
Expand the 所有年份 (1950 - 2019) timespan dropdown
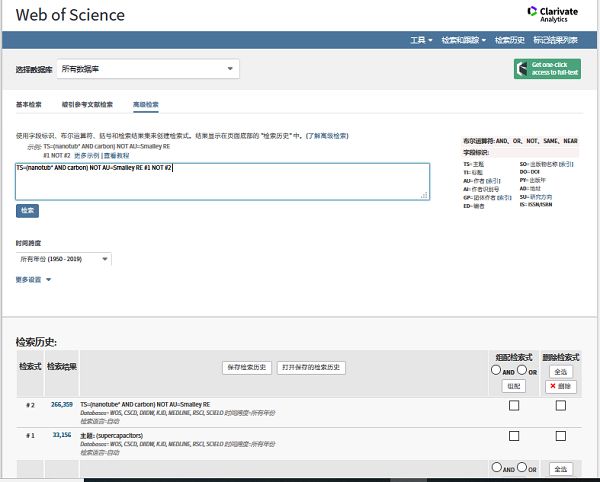coord(63,259)
